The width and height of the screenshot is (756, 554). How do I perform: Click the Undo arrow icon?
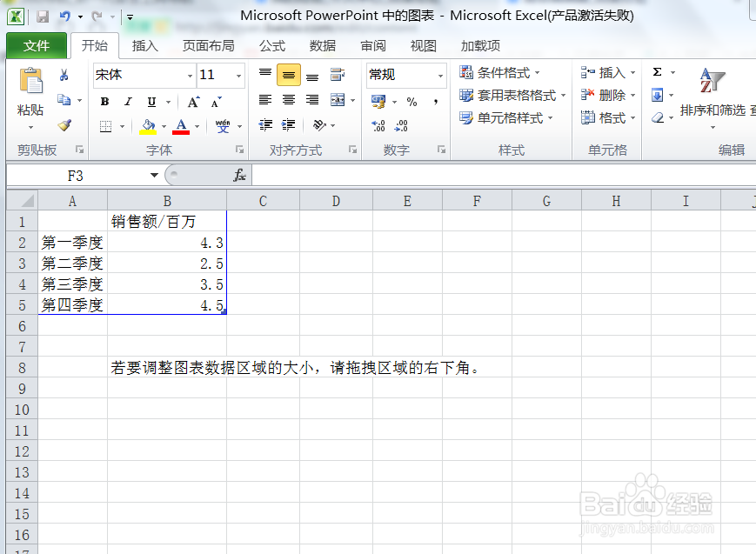click(x=65, y=17)
